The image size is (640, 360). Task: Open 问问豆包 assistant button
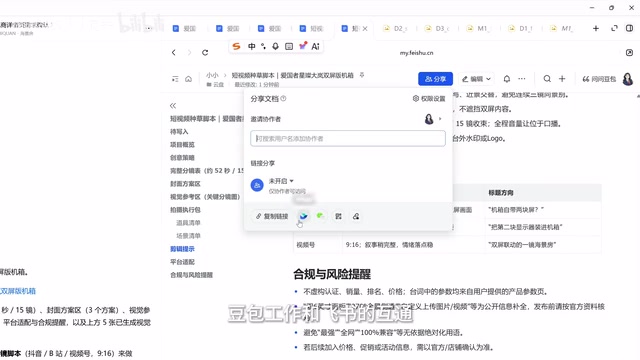599,79
